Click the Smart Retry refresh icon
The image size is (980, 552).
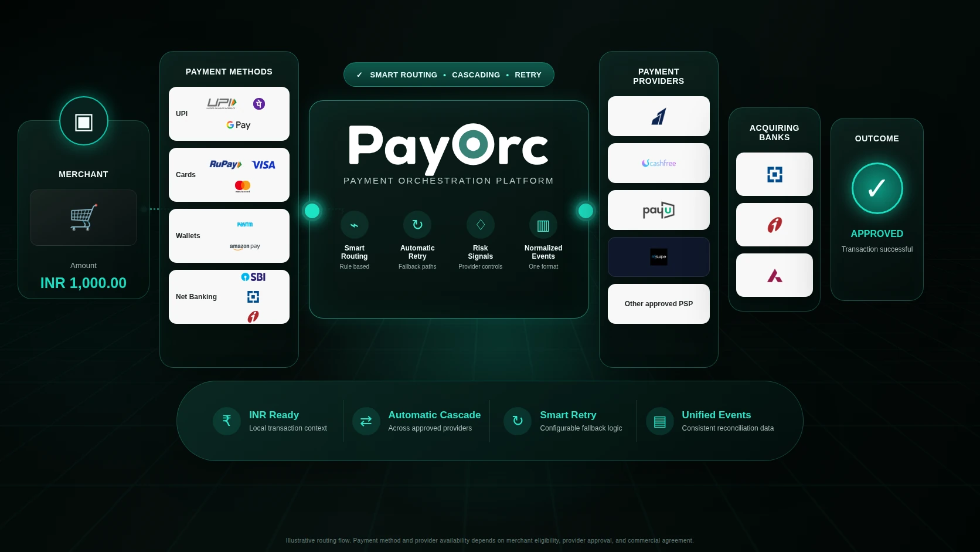(518, 421)
